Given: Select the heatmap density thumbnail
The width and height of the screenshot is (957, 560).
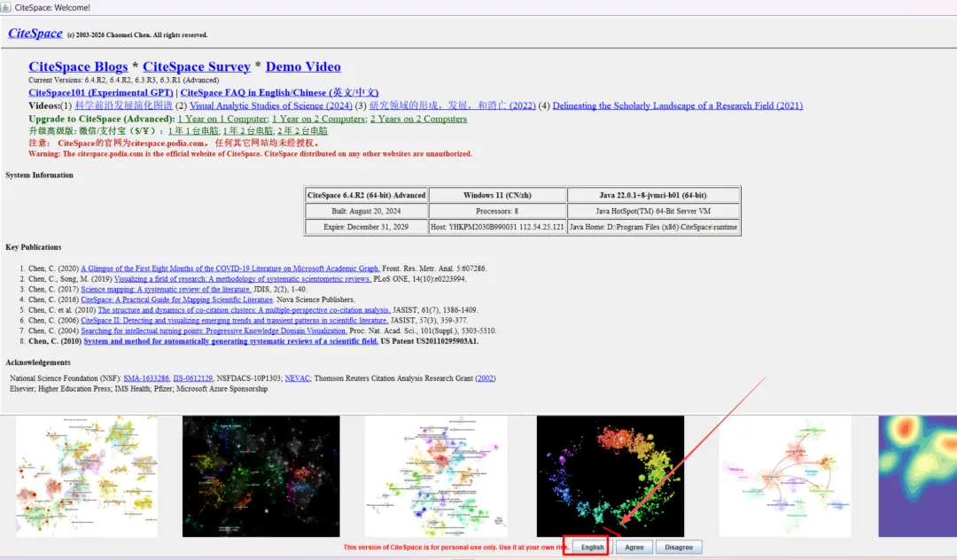Looking at the screenshot, I should tap(917, 477).
